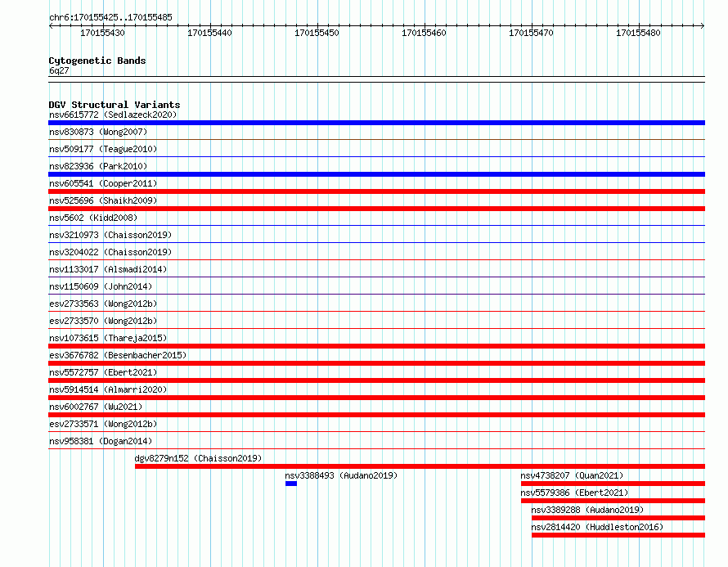Image resolution: width=728 pixels, height=567 pixels.
Task: Click the red bar under nsv2814420
Action: [618, 535]
